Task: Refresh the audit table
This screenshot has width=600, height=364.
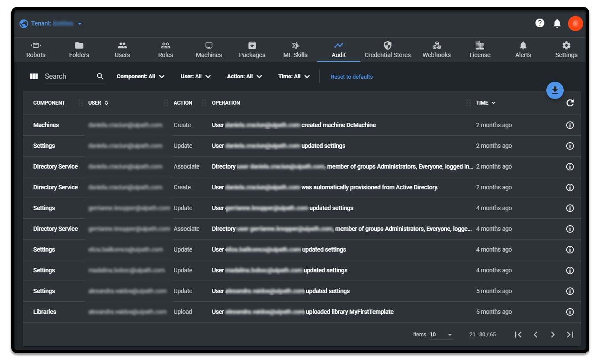Action: (570, 103)
